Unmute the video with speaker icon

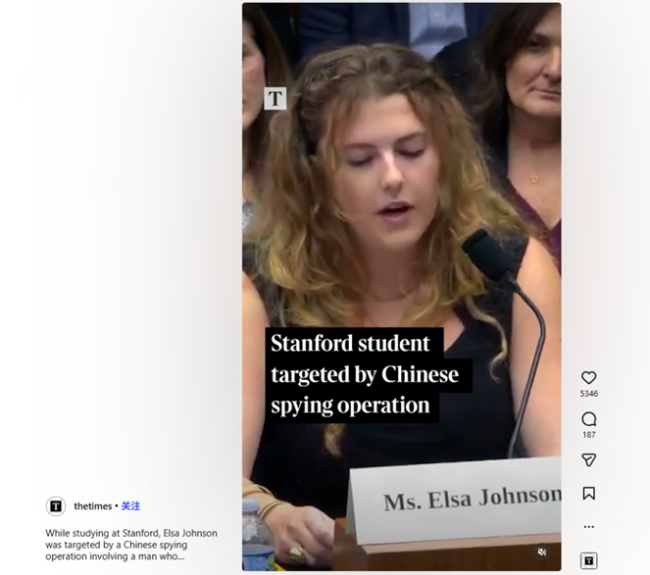tap(542, 552)
